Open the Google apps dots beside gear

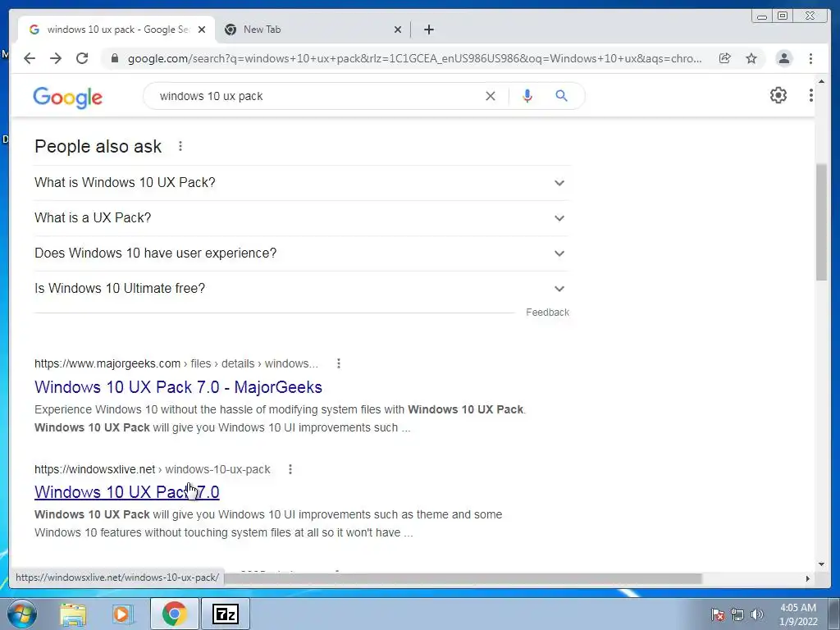click(x=810, y=95)
